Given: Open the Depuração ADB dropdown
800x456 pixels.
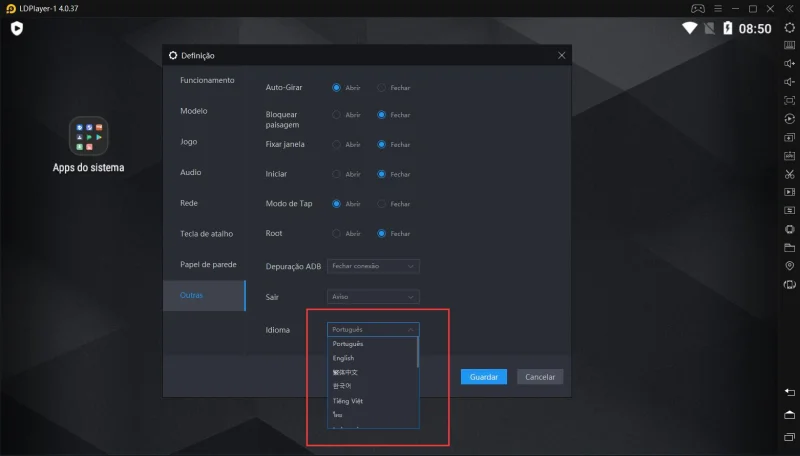Looking at the screenshot, I should click(373, 266).
